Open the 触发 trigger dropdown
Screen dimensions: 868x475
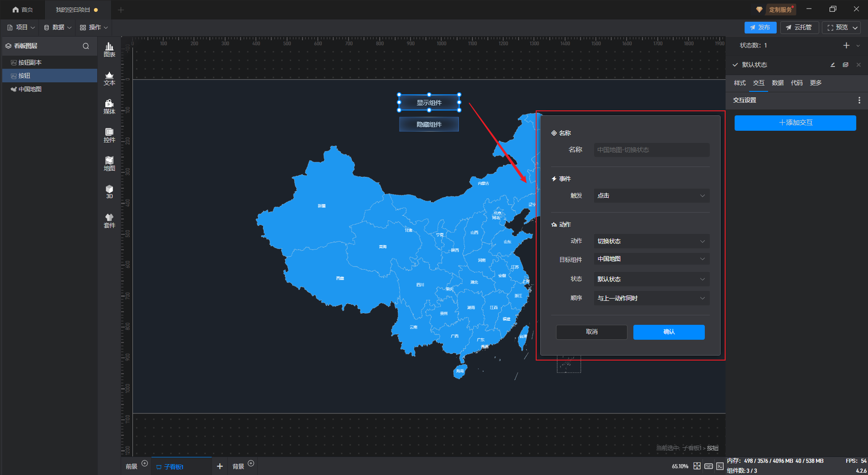[651, 196]
